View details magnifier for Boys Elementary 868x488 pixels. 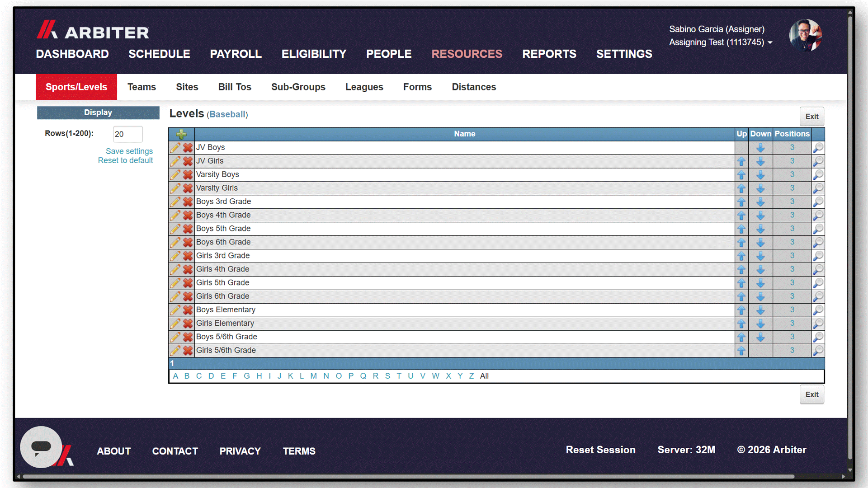(818, 310)
